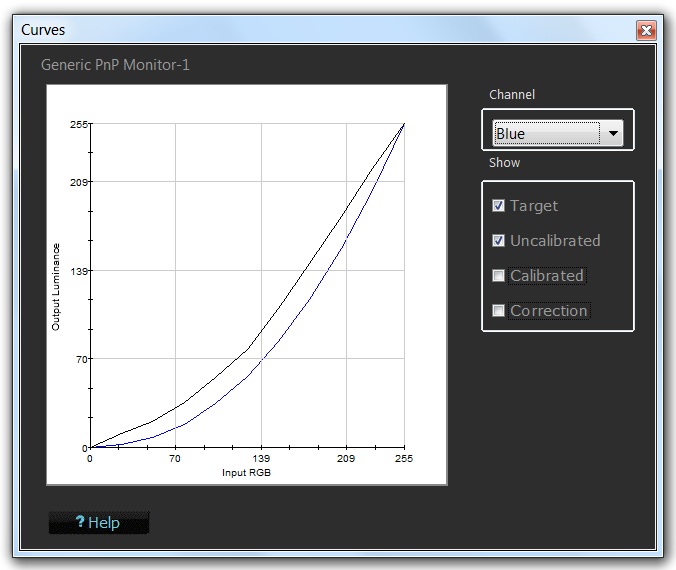Click the Show label
The height and width of the screenshot is (570, 676).
point(504,163)
